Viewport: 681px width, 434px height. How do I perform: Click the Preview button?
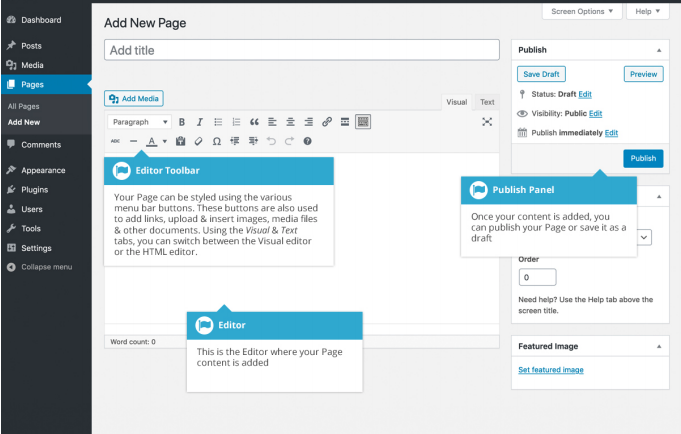(x=644, y=74)
